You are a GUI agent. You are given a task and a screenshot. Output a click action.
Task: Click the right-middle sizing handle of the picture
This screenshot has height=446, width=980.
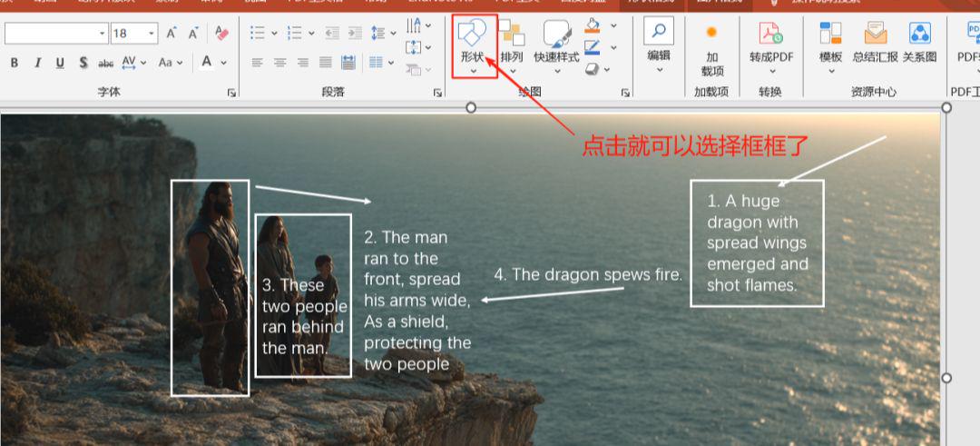pos(946,378)
